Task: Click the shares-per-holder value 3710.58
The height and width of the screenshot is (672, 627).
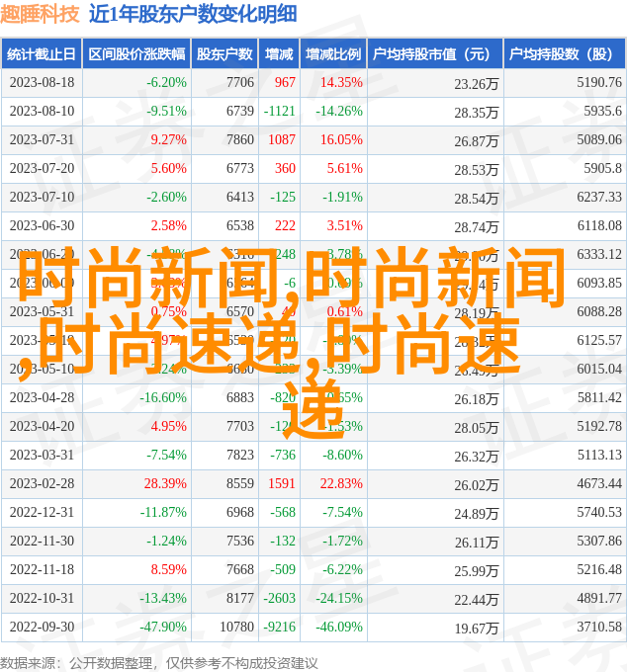Action: tap(599, 628)
